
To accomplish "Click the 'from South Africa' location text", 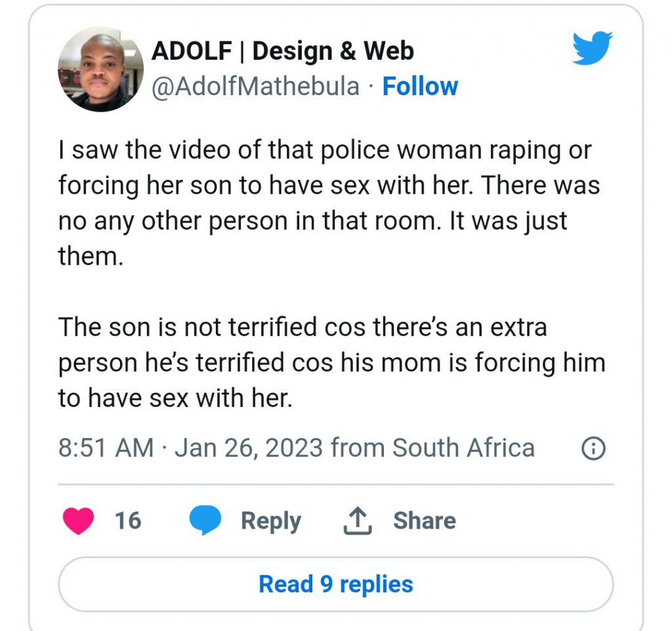I will click(432, 448).
